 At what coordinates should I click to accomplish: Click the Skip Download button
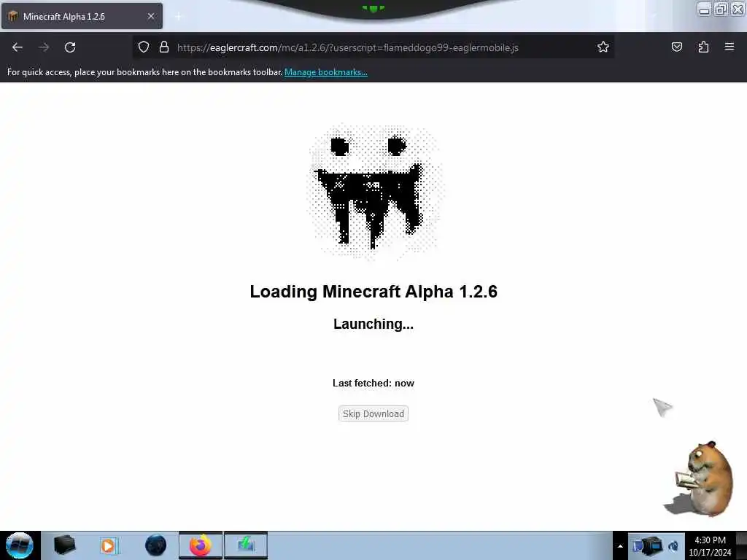[373, 414]
